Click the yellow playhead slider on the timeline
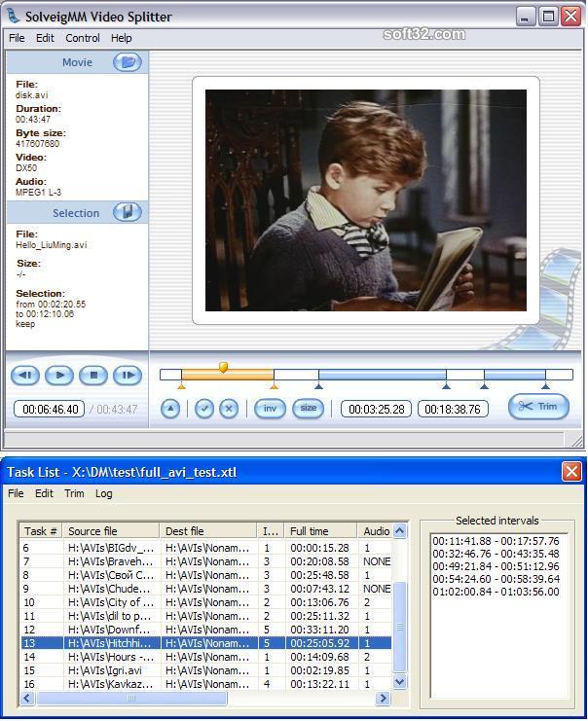588x721 pixels. pyautogui.click(x=223, y=367)
